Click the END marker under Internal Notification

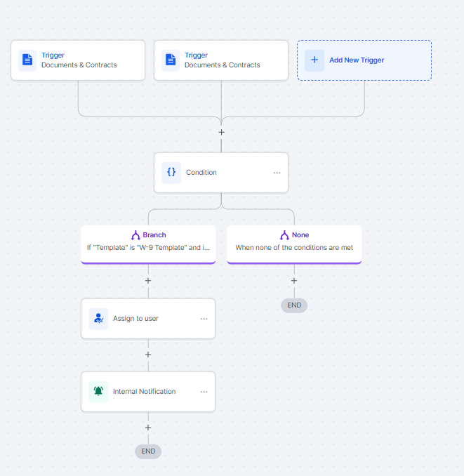[x=148, y=451]
